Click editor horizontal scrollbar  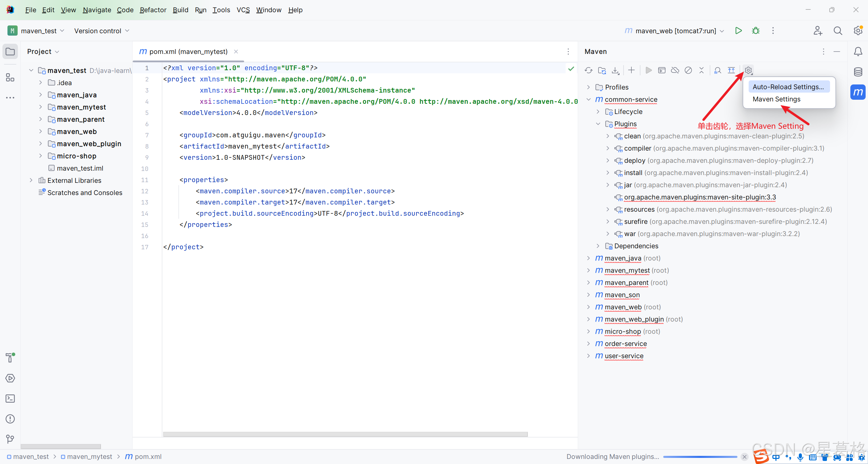point(345,434)
